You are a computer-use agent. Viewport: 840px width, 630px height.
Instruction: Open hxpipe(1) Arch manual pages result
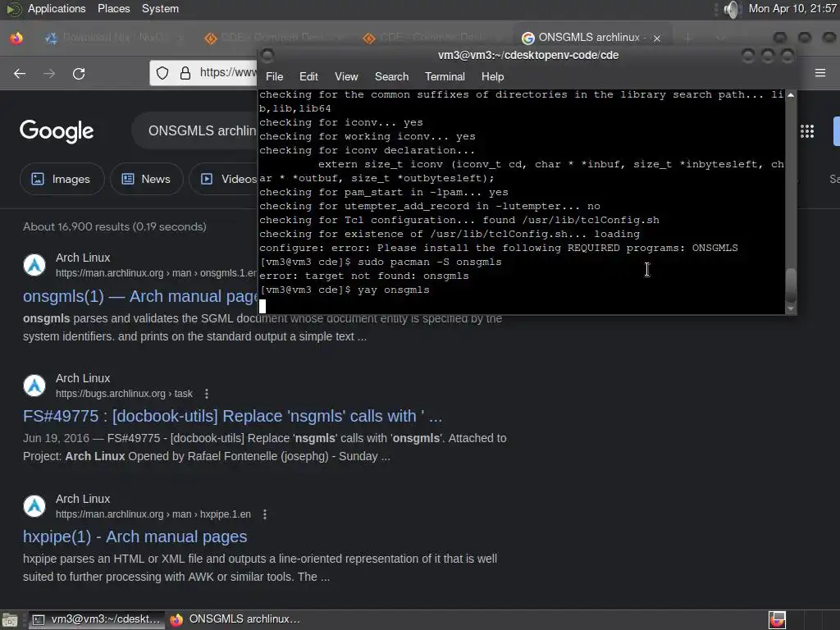point(135,536)
